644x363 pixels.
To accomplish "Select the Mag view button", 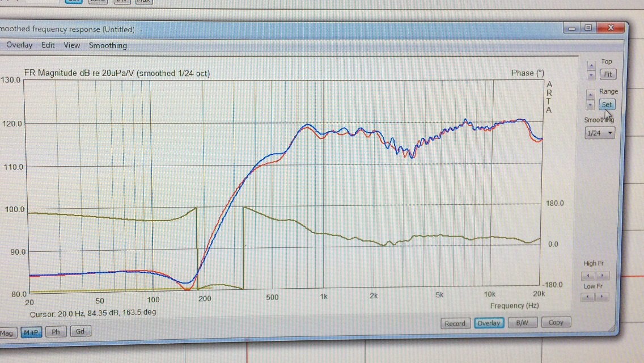I will point(7,333).
